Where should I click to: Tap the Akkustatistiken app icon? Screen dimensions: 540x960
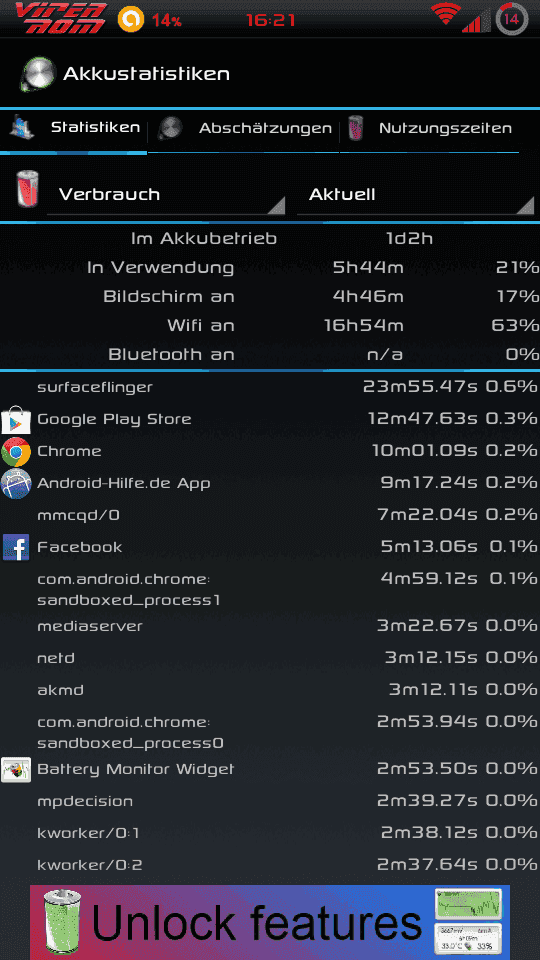(x=38, y=74)
